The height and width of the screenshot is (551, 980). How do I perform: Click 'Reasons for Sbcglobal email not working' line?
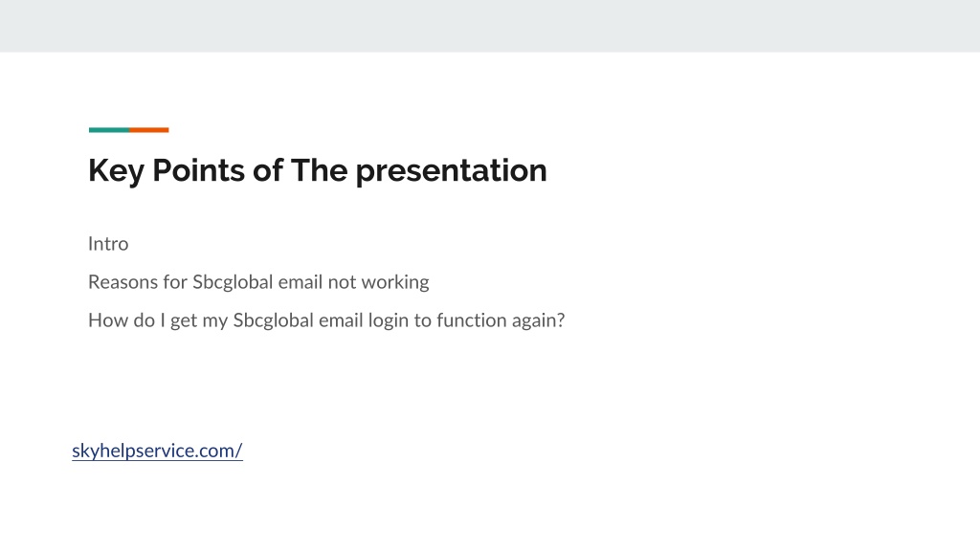tap(258, 282)
